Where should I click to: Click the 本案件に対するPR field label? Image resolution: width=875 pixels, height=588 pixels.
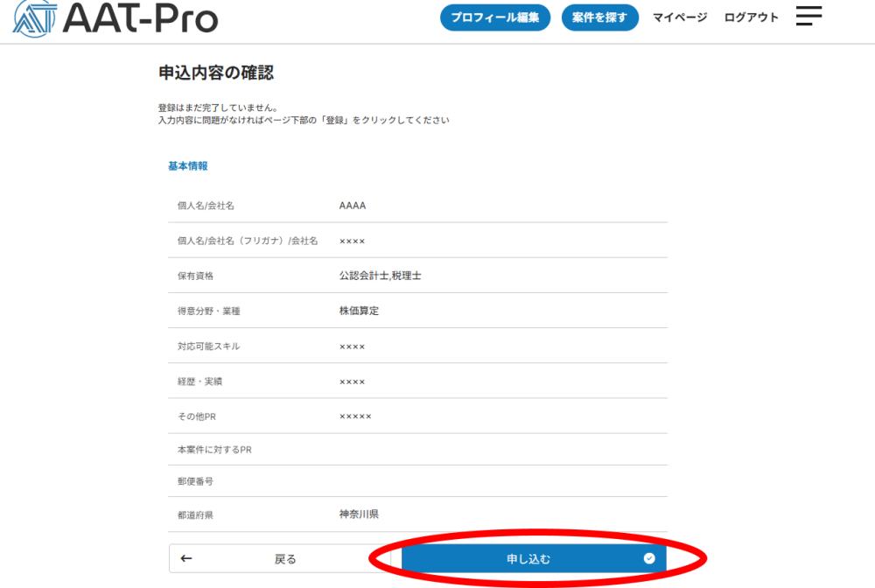214,450
